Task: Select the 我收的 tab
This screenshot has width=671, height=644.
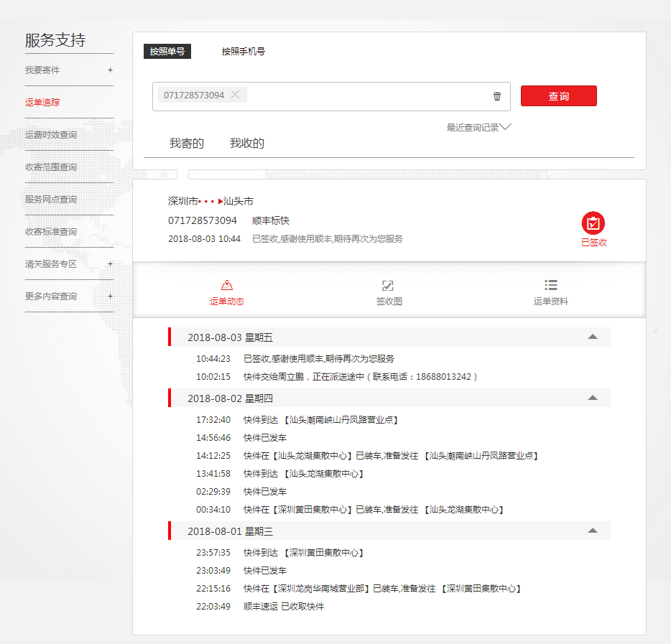Action: 247,144
